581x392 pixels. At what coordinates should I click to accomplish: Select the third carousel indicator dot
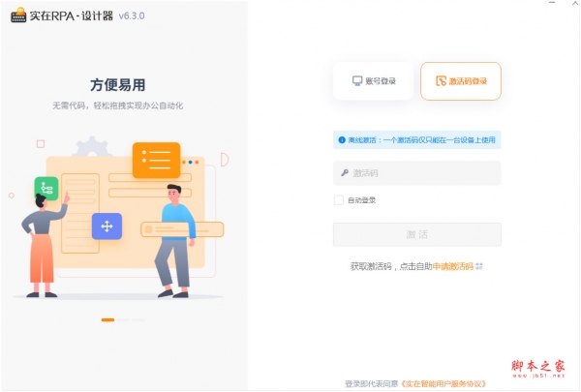coord(138,319)
